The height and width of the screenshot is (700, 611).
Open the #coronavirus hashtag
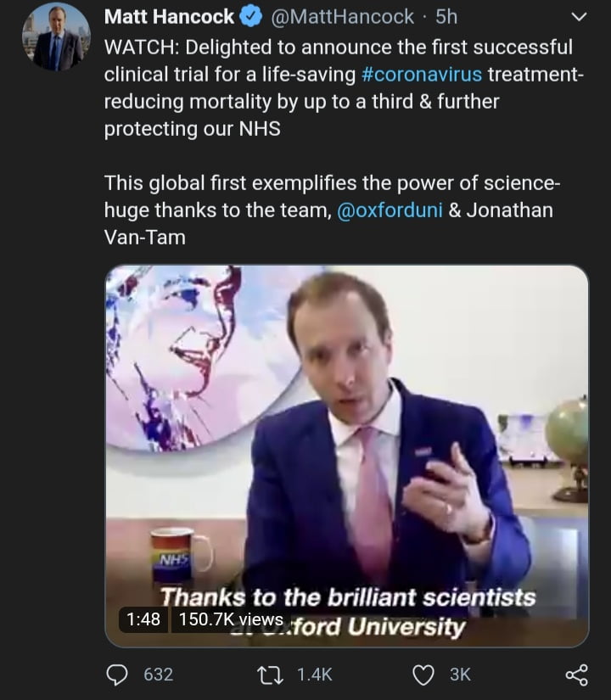[421, 74]
